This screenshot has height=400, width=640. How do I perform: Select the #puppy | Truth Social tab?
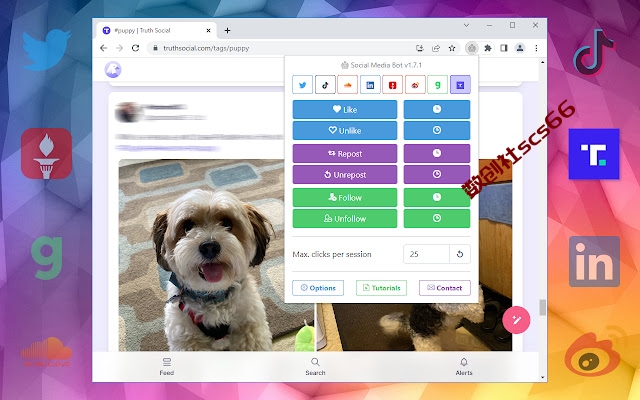(x=155, y=31)
